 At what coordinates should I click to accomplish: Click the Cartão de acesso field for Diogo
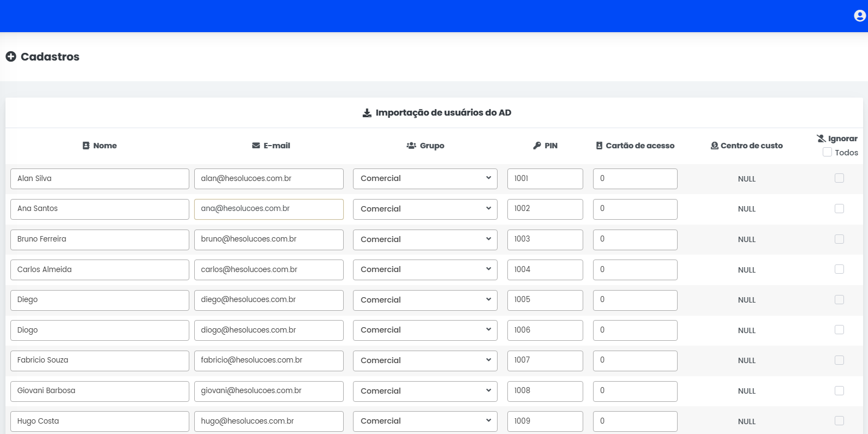point(634,330)
